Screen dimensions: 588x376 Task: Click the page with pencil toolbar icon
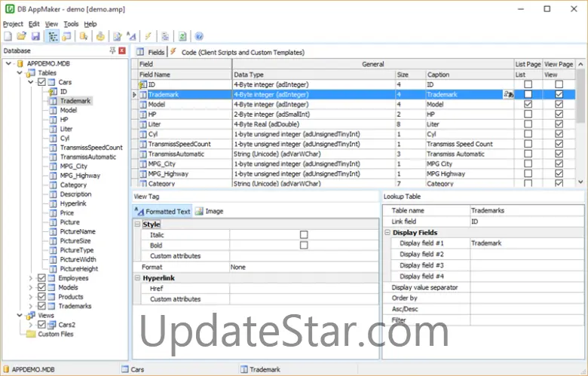(118, 36)
